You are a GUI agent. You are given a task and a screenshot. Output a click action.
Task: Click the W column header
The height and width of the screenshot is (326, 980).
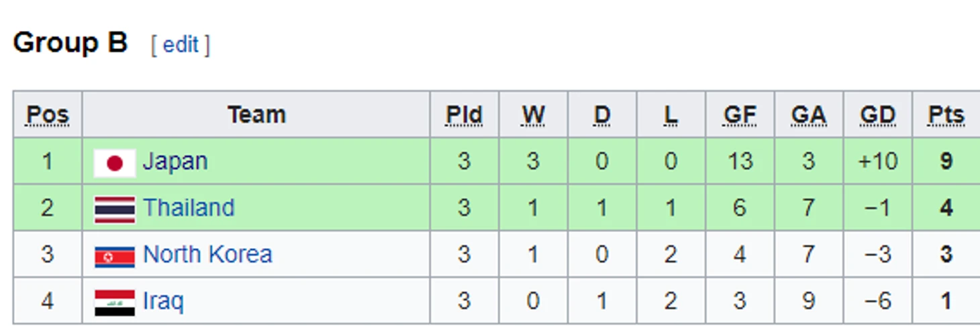(533, 116)
